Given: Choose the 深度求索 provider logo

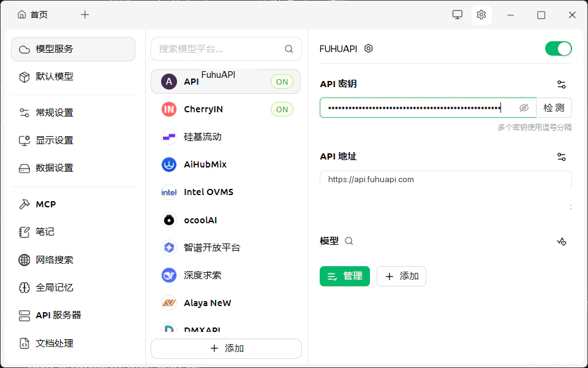Looking at the screenshot, I should coord(169,275).
